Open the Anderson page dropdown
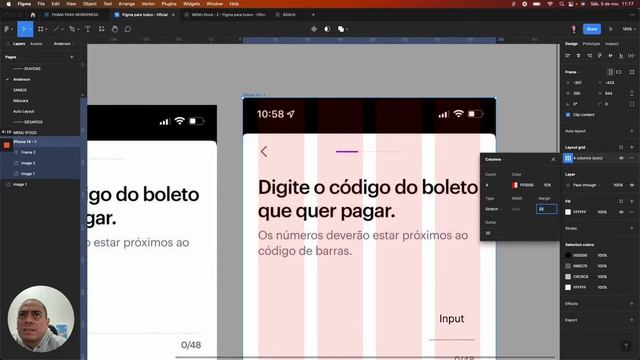Screen dimensions: 640x360 click(63, 44)
